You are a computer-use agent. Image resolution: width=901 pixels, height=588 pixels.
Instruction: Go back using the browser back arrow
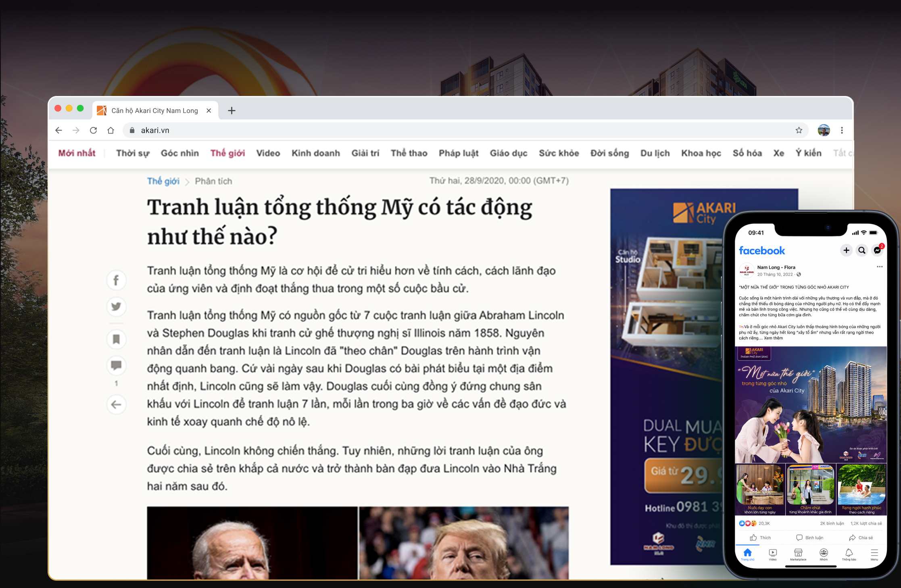[x=58, y=130]
